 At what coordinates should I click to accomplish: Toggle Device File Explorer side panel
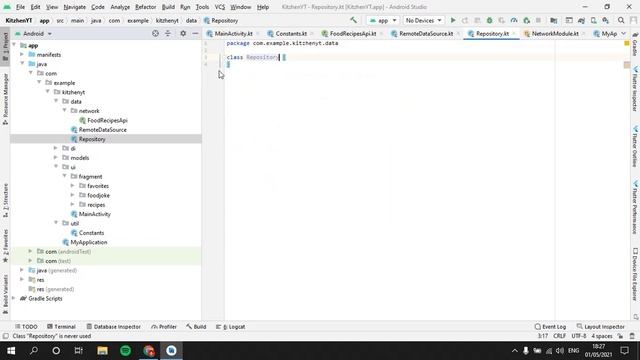[x=635, y=275]
